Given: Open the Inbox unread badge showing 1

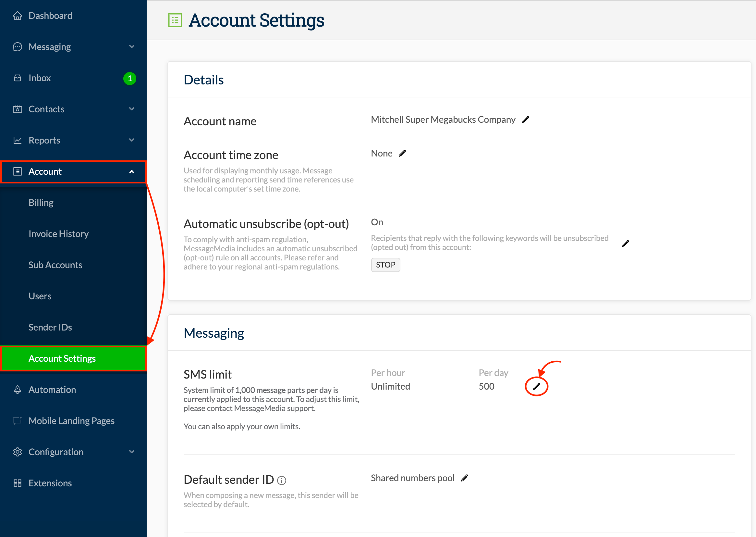Looking at the screenshot, I should click(130, 78).
